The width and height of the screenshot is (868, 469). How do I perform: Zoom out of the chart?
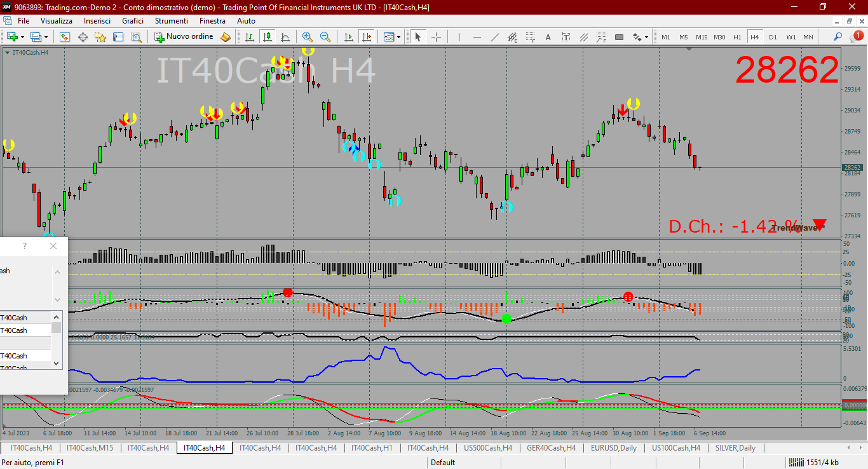tap(325, 37)
